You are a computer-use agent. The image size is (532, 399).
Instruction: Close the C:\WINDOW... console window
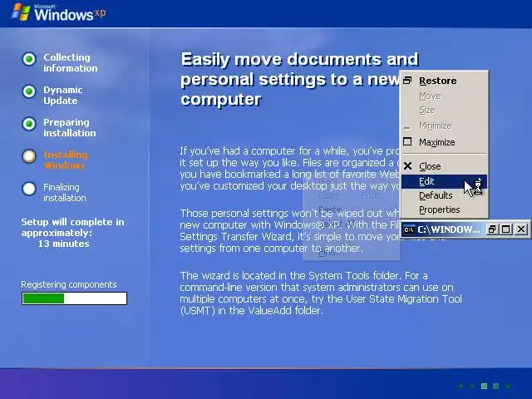[521, 229]
